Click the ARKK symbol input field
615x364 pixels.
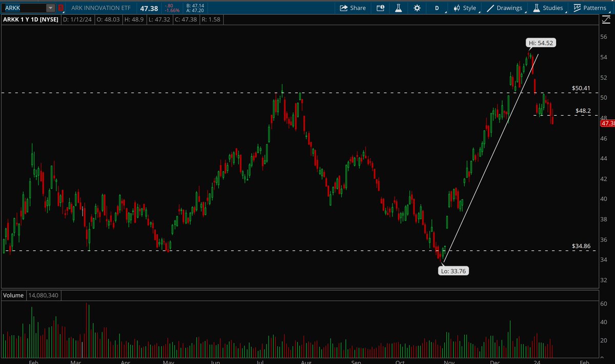[x=24, y=8]
